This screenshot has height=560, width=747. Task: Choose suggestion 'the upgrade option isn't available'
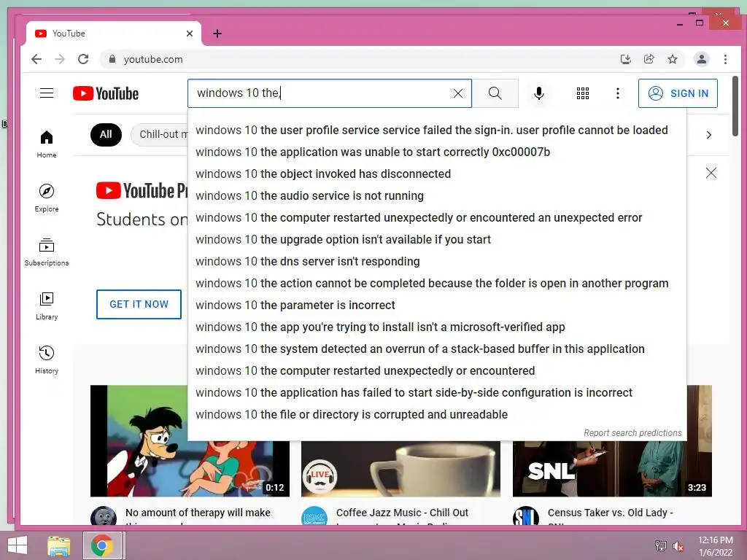point(438,239)
